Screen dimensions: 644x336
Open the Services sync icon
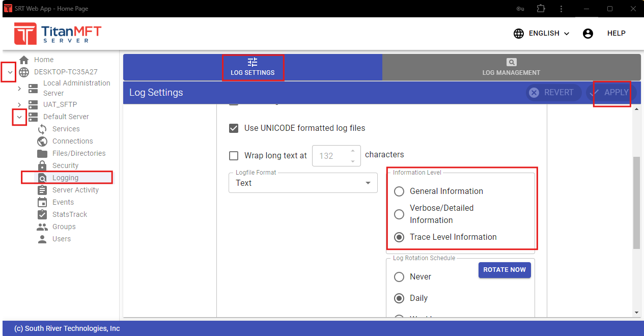[43, 129]
